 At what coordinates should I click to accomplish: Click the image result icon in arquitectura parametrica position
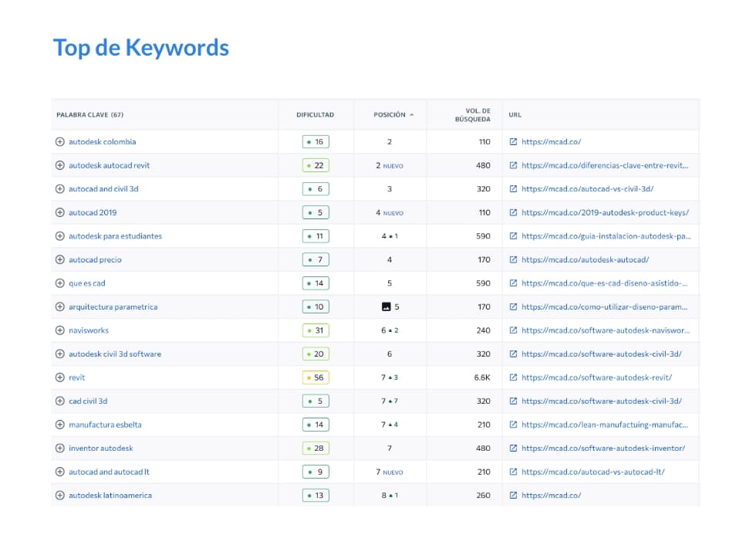386,306
